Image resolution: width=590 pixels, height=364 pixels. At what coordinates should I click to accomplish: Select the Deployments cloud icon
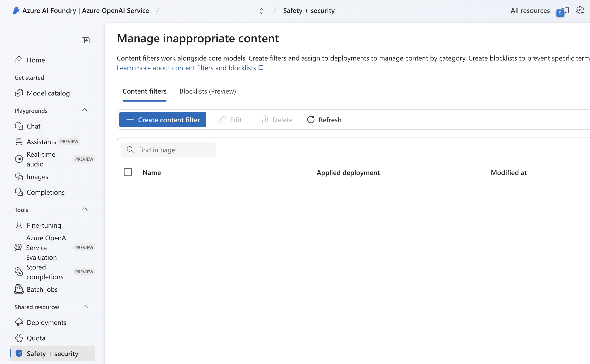point(19,322)
